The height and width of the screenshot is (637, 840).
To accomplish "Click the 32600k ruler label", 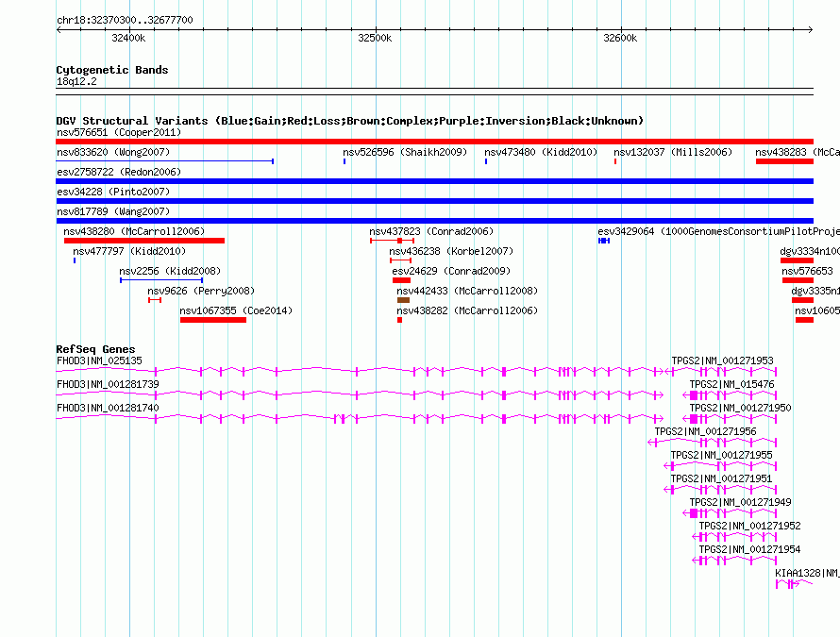I will (x=620, y=38).
